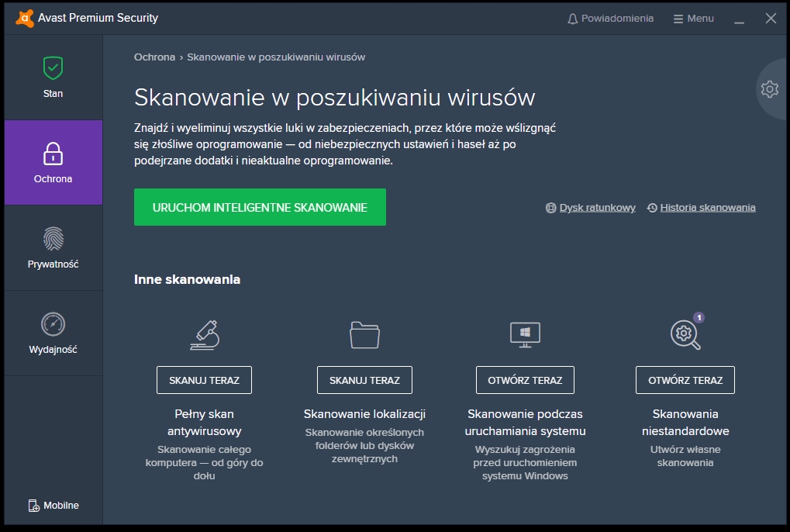
Task: Click the bell icon beside Powiadomienia
Action: [x=572, y=19]
